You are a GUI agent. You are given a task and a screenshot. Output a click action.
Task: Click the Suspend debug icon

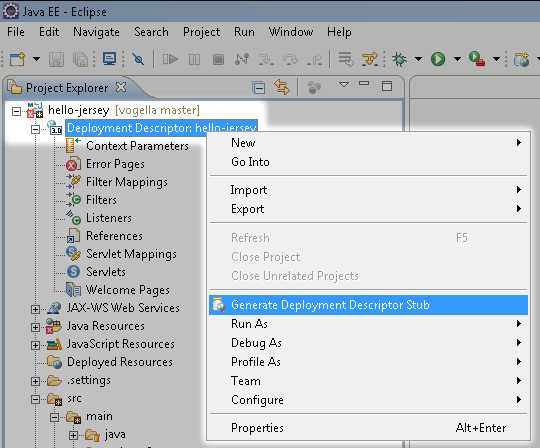194,60
